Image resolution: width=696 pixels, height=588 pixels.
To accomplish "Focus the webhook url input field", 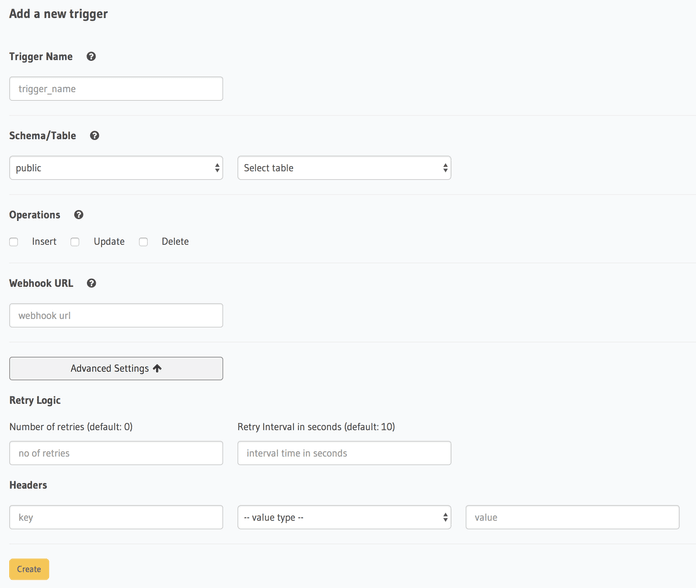I will [116, 316].
